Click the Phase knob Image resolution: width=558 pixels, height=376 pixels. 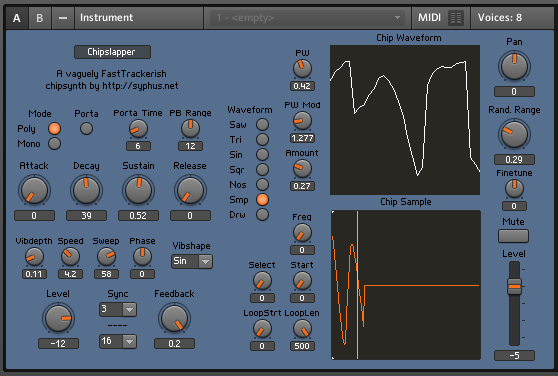pos(142,257)
